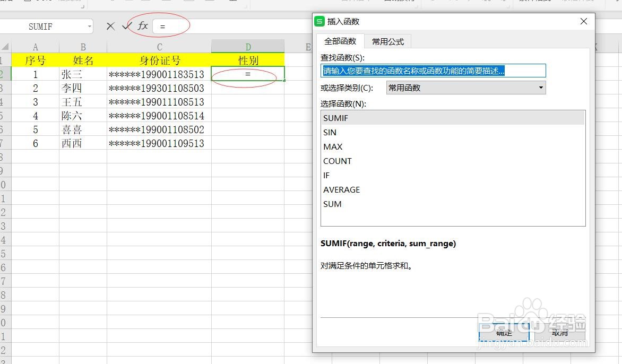Select SUMIF in function list
The image size is (622, 364).
tap(453, 118)
